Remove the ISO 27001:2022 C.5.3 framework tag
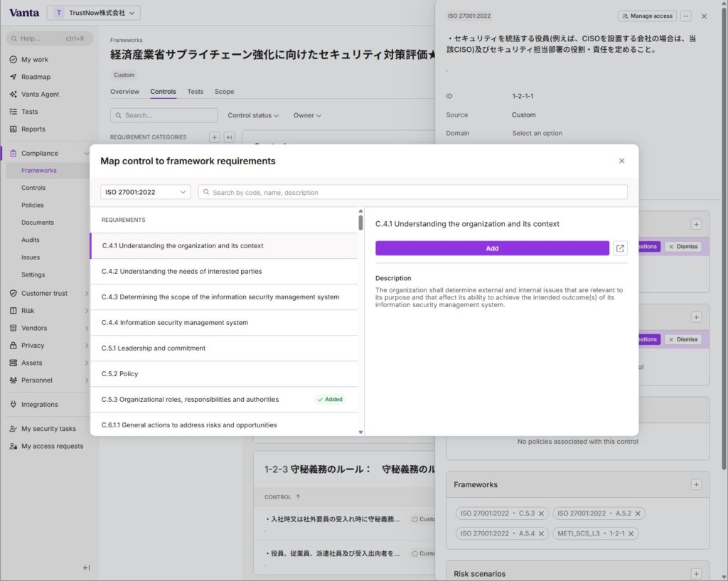This screenshot has height=581, width=728. [541, 513]
